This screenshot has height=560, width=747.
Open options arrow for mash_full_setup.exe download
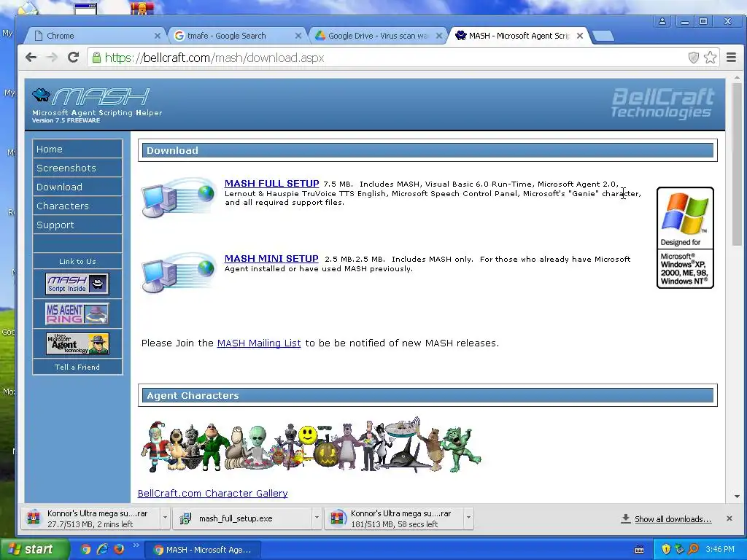pos(317,518)
